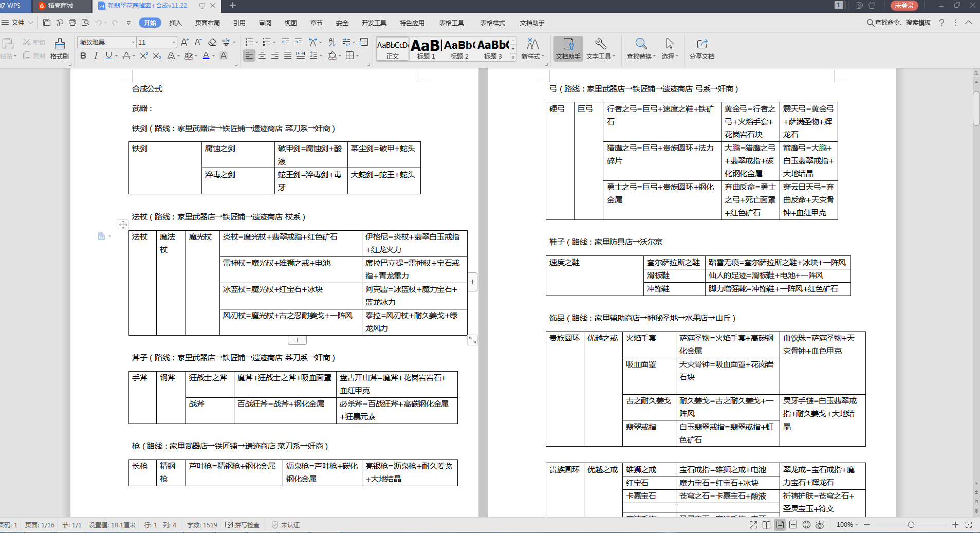Apply the 标题 1 heading style
980x533 pixels.
[426, 49]
